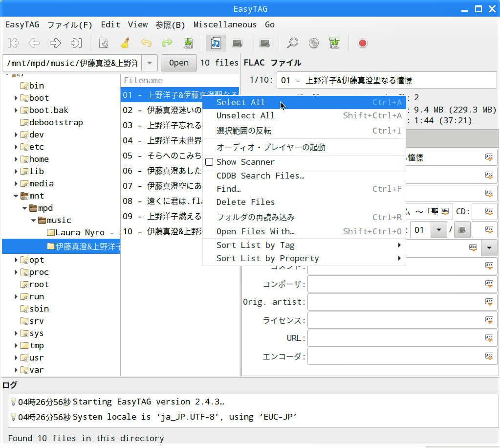Click the Abc tag icon in the エンコーダ field
500x448 pixels.
coord(489,356)
